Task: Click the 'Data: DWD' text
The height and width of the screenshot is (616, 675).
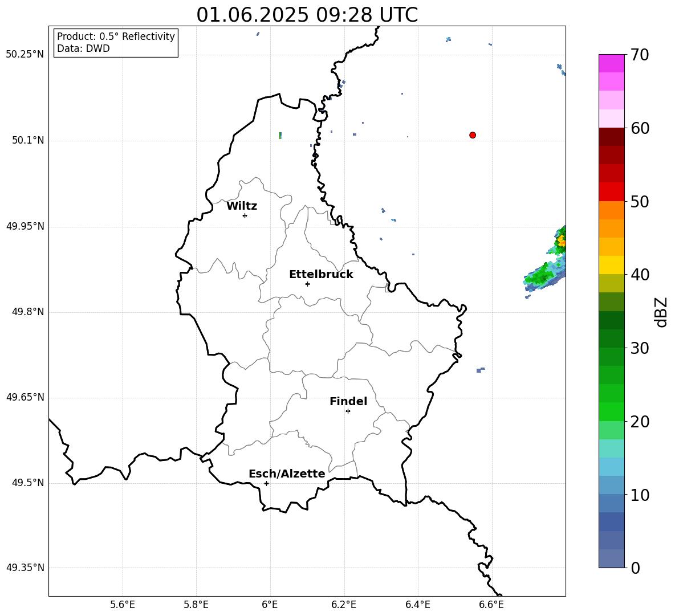Action: (83, 48)
